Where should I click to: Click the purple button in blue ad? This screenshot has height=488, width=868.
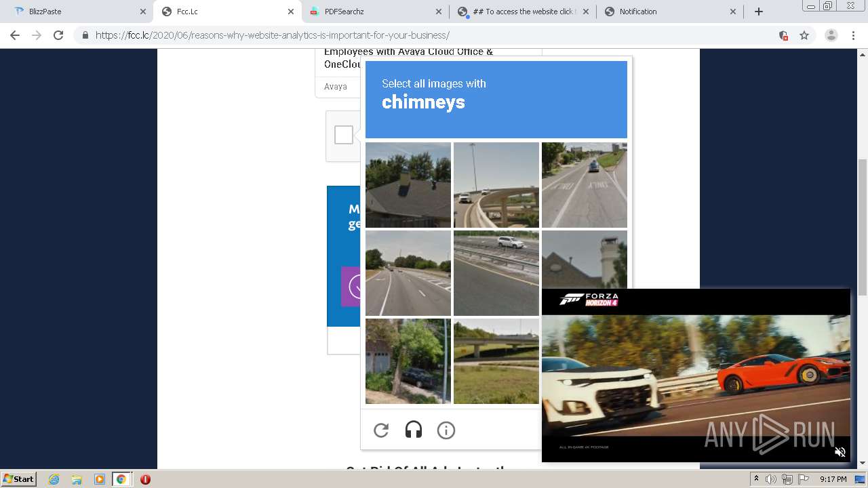(351, 287)
